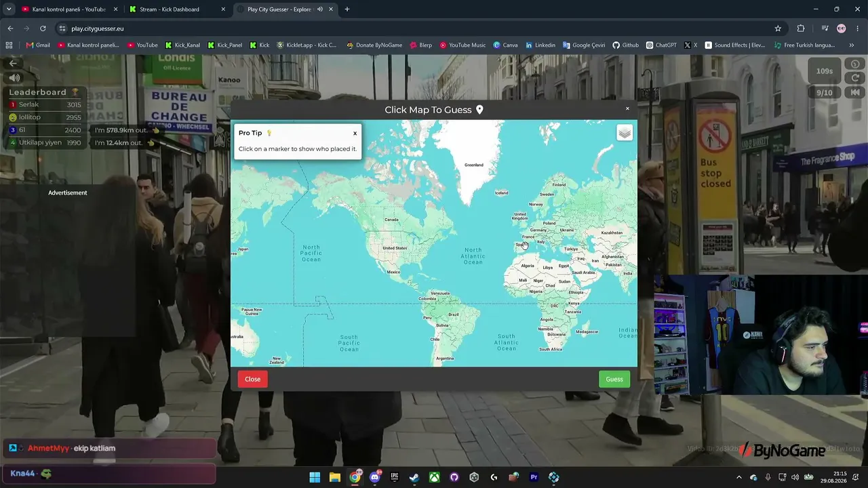Screen dimensions: 868x488
Task: Open site information icon in address bar
Action: (62, 28)
